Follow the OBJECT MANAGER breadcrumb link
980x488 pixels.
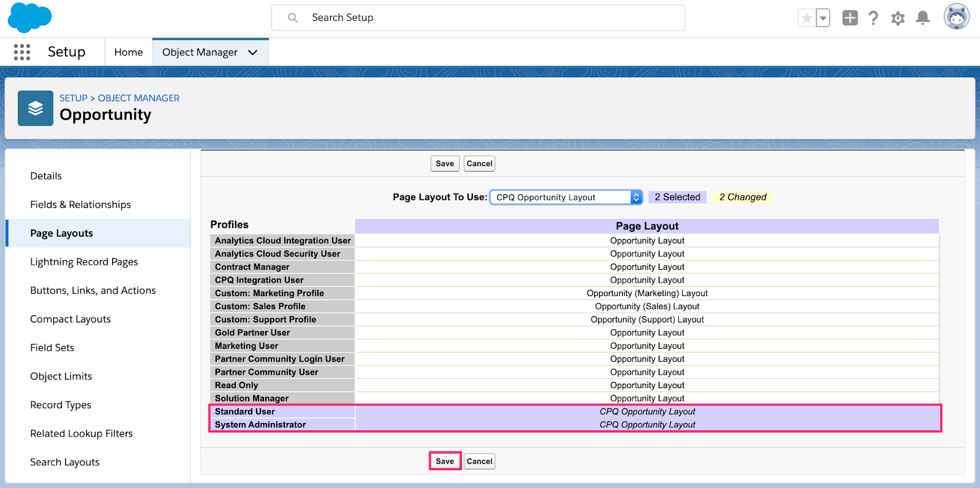(x=138, y=98)
